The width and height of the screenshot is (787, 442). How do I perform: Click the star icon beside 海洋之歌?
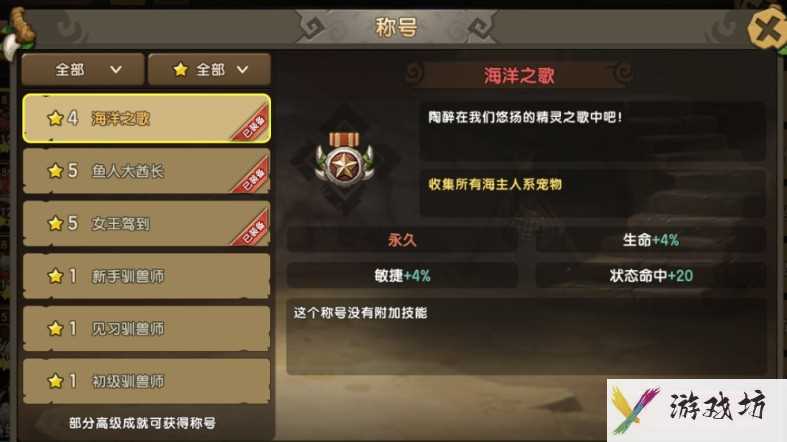tap(55, 118)
